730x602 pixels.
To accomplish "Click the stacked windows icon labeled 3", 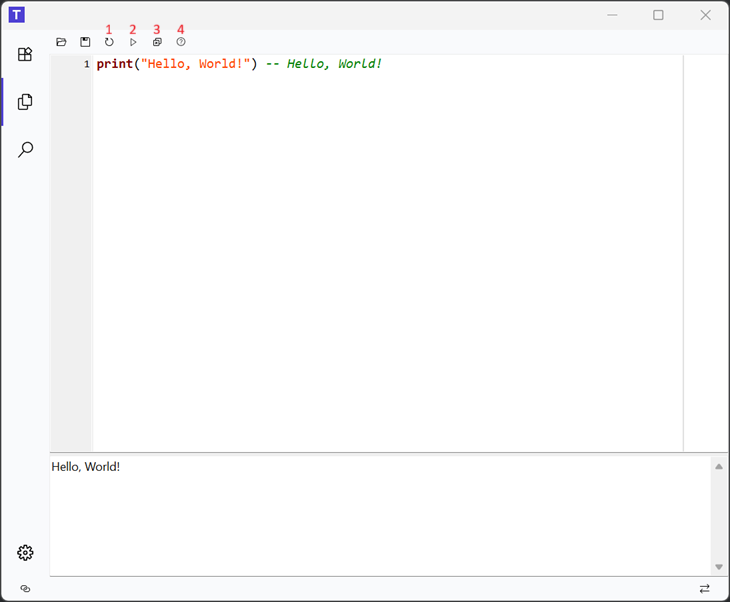I will pos(157,42).
